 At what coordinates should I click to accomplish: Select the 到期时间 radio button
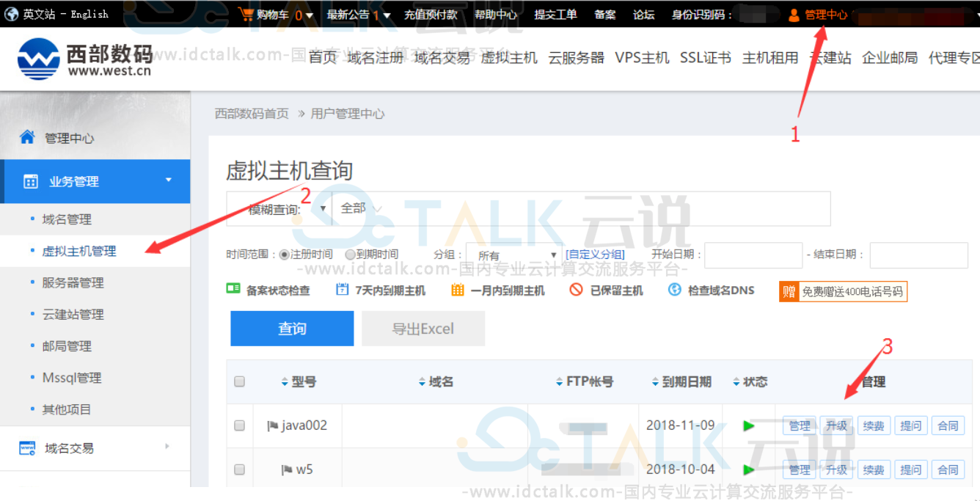click(349, 255)
